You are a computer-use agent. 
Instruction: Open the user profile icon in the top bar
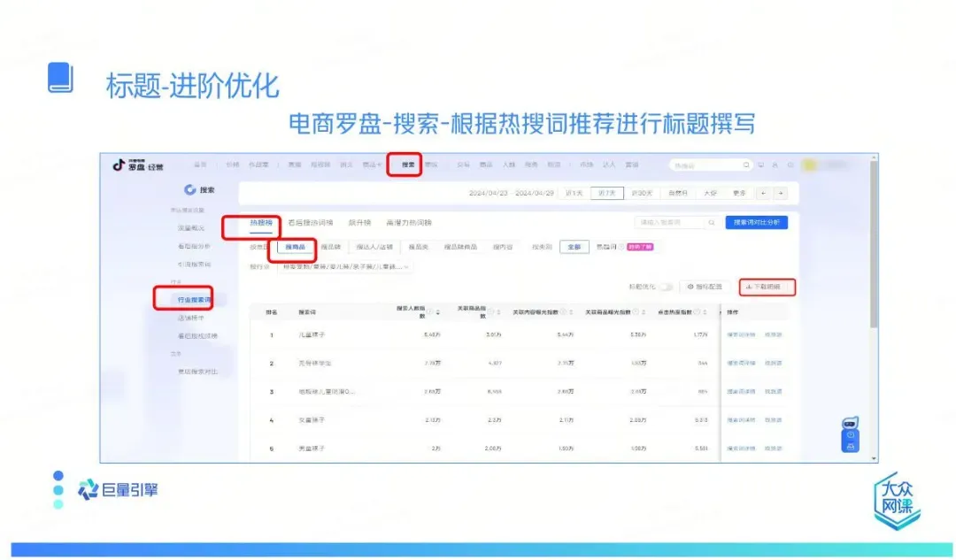point(775,165)
